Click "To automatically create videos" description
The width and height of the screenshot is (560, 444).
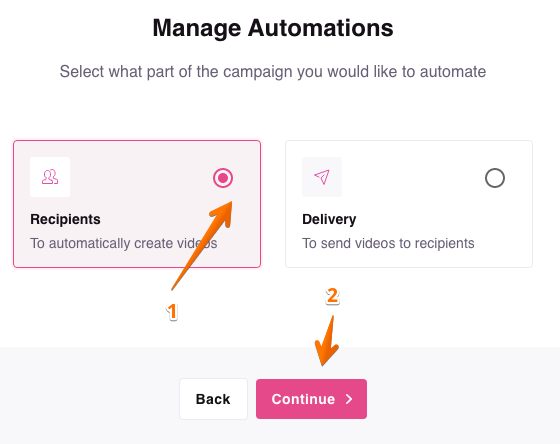[124, 243]
